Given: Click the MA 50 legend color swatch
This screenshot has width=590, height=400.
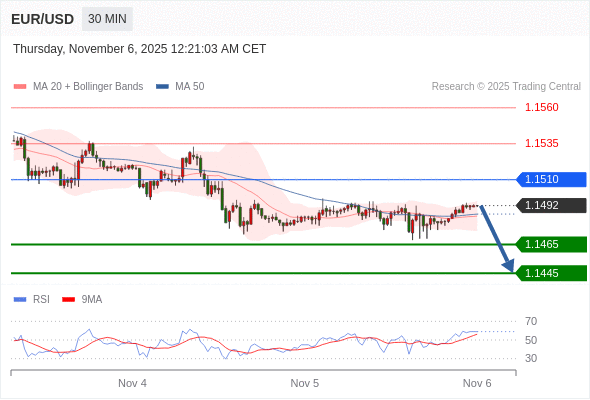Looking at the screenshot, I should tap(162, 87).
